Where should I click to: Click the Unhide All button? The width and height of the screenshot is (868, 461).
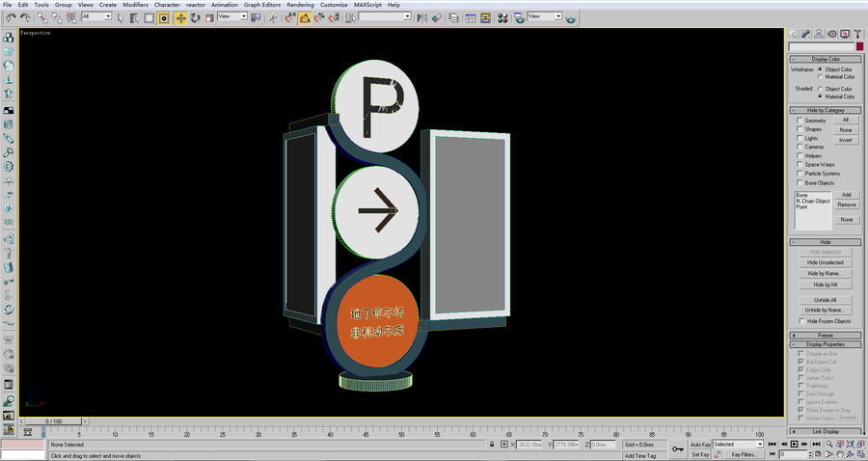click(825, 300)
